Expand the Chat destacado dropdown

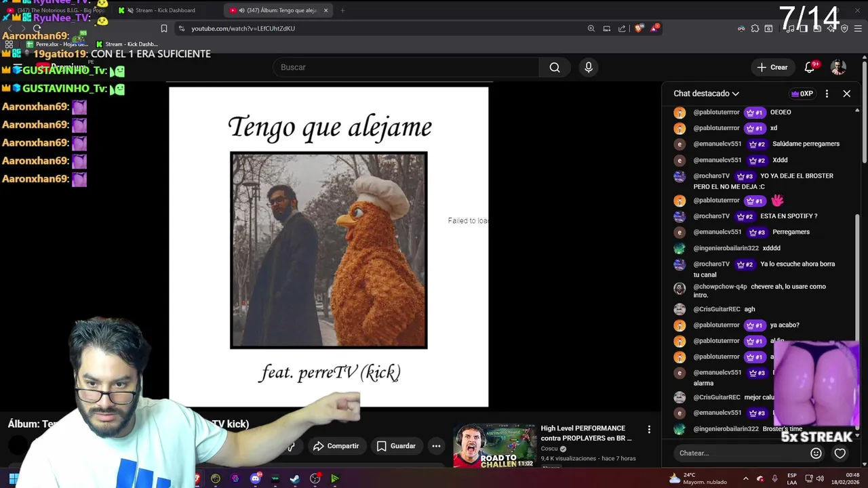[706, 94]
